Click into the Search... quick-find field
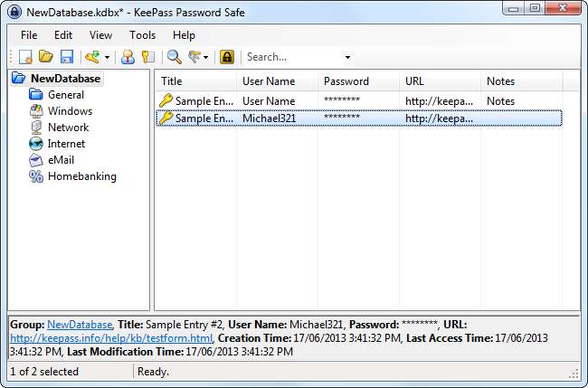This screenshot has width=588, height=388. pyautogui.click(x=293, y=57)
